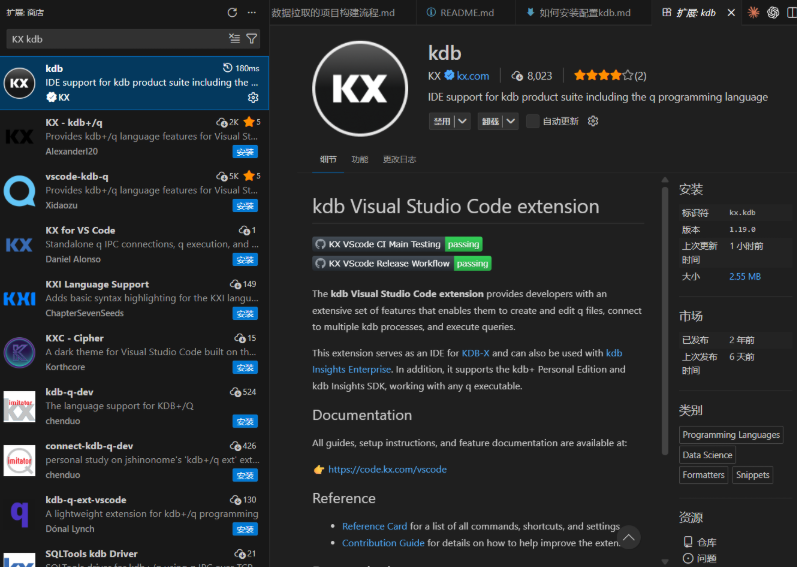This screenshot has height=567, width=797.
Task: Open settings gear next to 自动更新
Action: pyautogui.click(x=593, y=121)
